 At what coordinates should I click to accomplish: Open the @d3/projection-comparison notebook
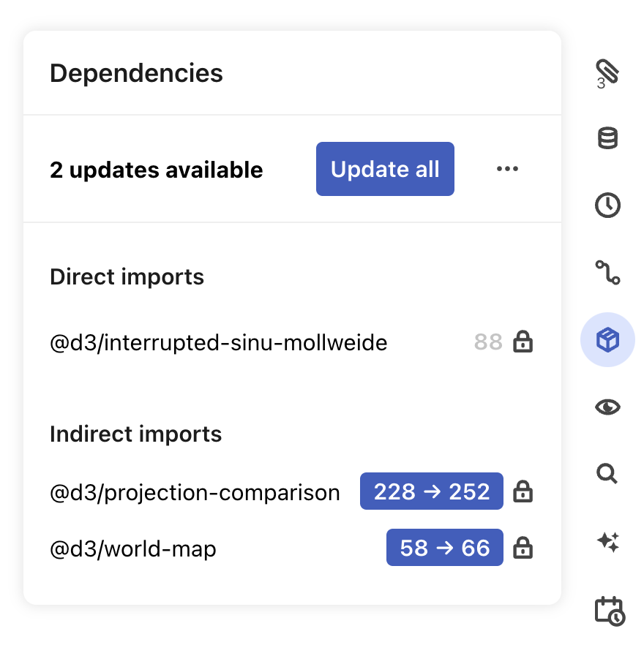195,492
